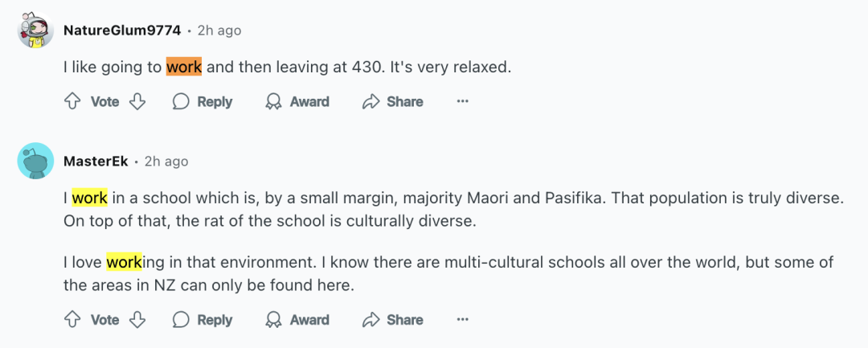
Task: Give an Award to NatureGlum9774's comment
Action: 297,102
